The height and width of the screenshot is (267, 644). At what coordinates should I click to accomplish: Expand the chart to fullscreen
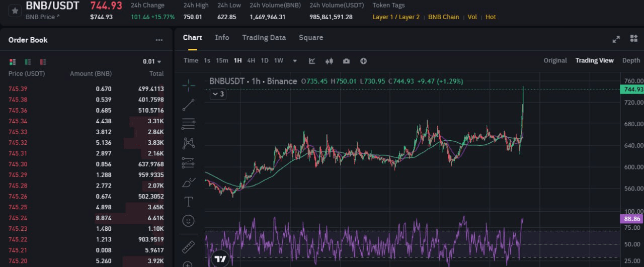[x=616, y=39]
